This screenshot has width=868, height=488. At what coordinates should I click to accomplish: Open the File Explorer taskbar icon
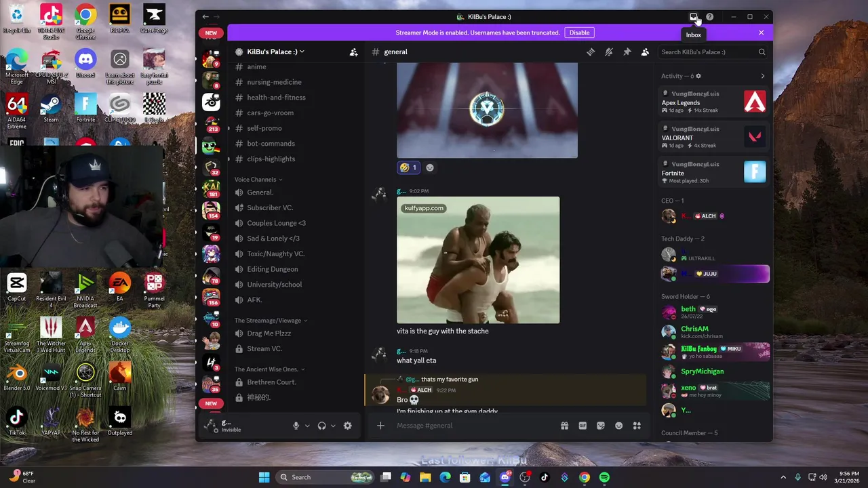click(425, 477)
